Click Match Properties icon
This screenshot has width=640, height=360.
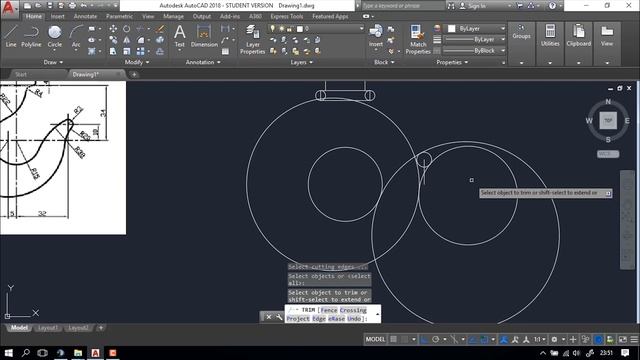click(418, 39)
